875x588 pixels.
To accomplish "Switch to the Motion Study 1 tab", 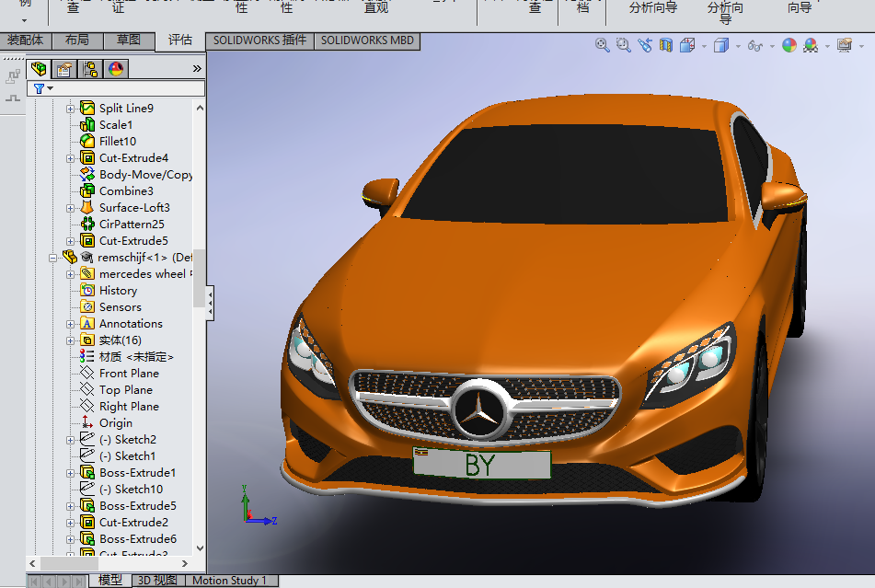I will tap(229, 581).
